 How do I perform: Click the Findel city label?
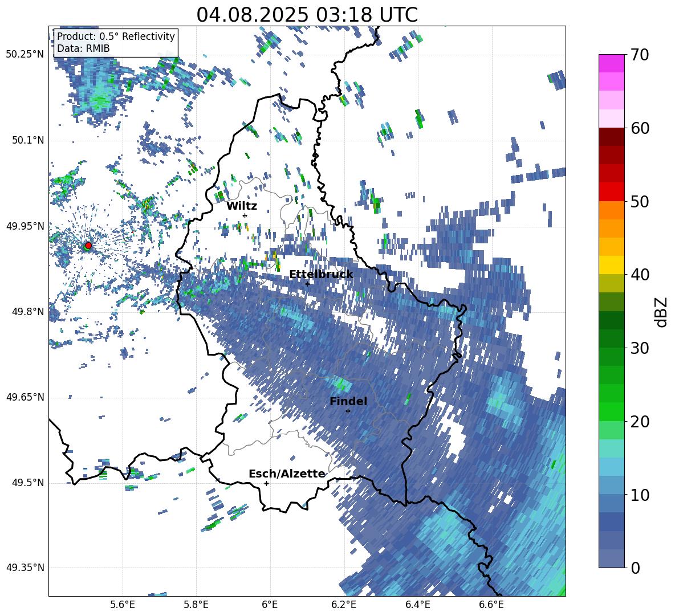[348, 401]
